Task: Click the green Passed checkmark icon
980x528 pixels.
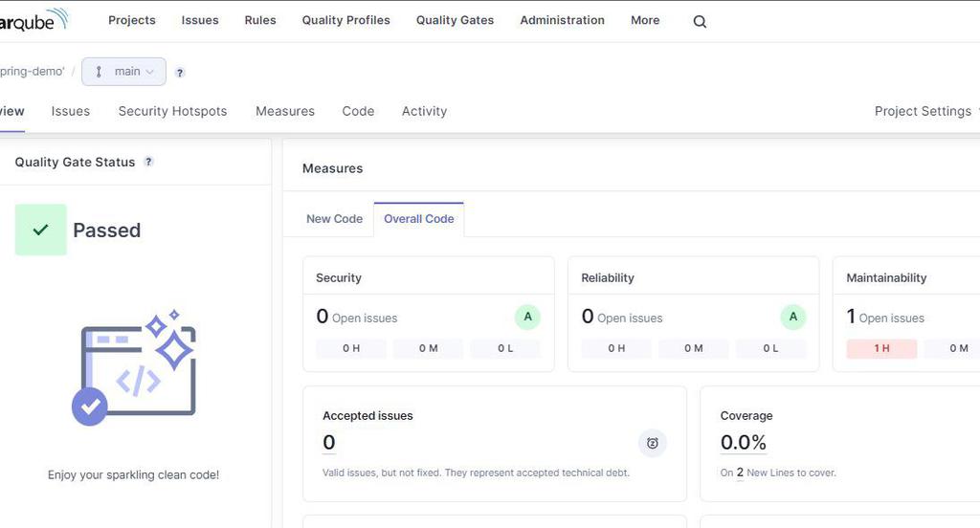Action: tap(41, 230)
